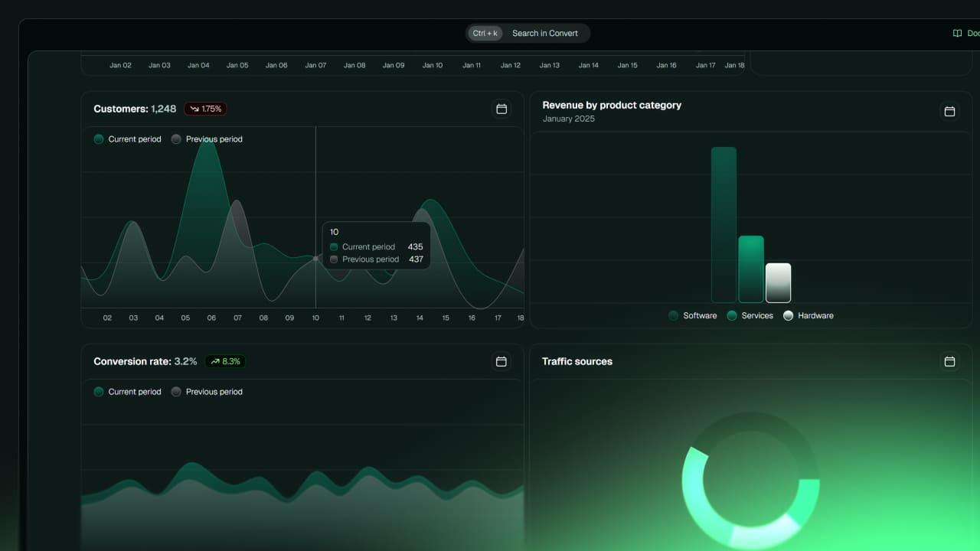Click axis label 06 in Customers chart
The image size is (980, 551).
click(x=211, y=318)
